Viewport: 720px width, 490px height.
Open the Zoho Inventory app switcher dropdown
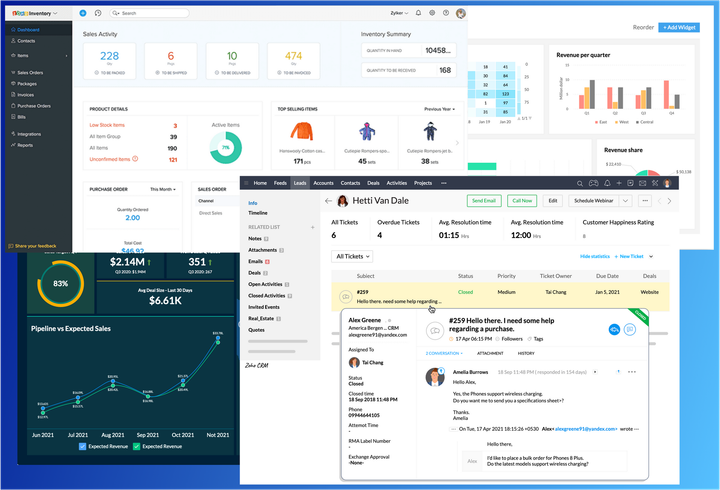[x=35, y=13]
